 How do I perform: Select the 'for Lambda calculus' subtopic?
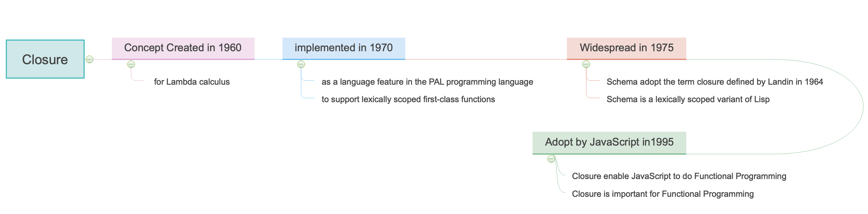[x=192, y=82]
